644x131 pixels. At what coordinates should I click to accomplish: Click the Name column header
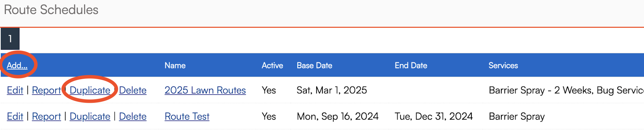click(x=175, y=65)
